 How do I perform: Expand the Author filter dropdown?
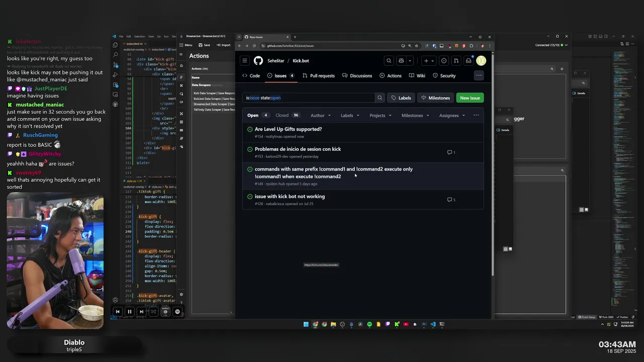[x=320, y=116]
